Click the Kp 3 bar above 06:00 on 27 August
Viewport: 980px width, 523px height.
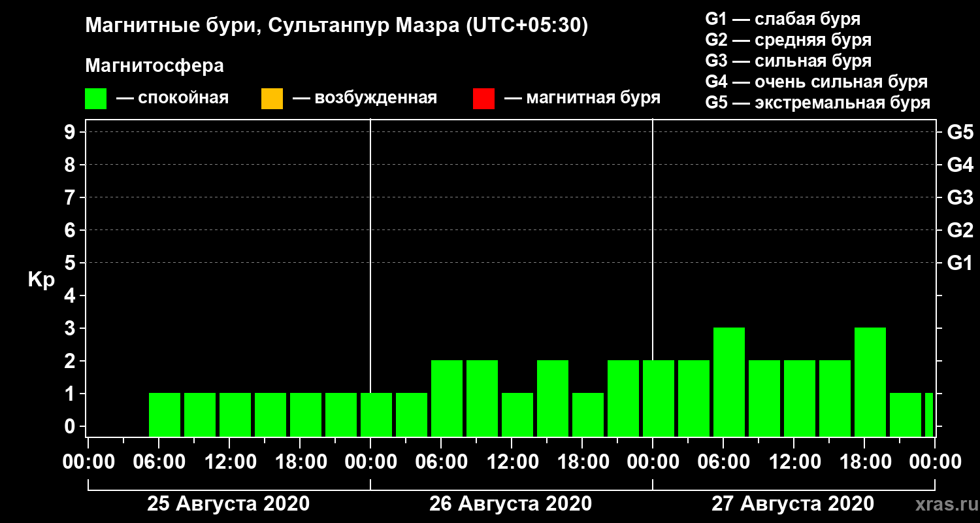[x=729, y=382]
